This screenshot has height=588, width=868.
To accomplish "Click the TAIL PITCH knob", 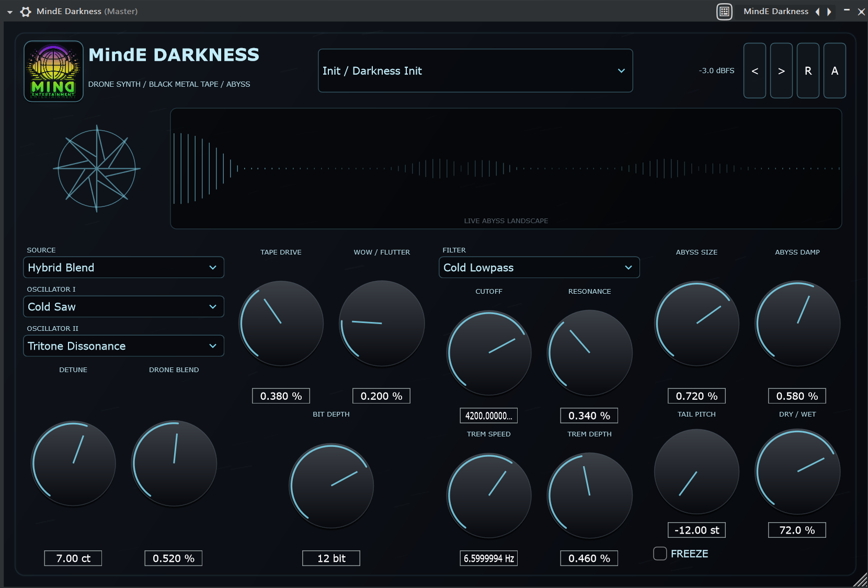I will (x=696, y=471).
